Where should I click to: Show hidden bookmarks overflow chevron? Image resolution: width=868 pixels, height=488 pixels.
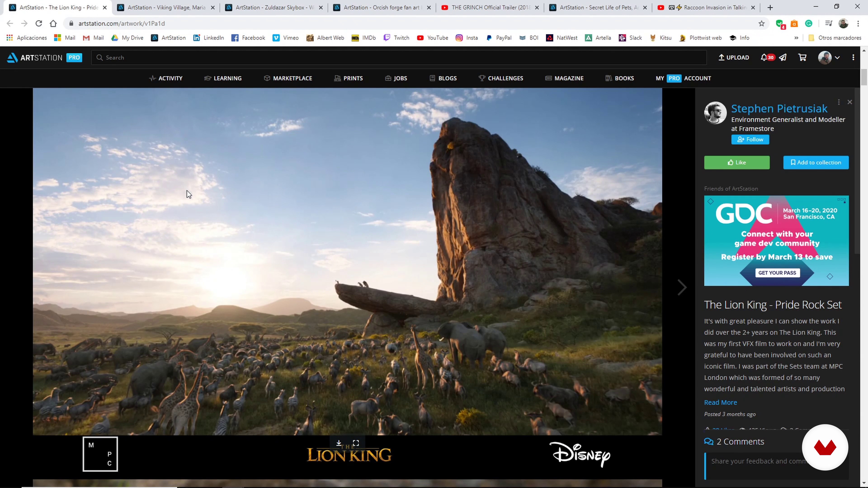click(x=796, y=38)
